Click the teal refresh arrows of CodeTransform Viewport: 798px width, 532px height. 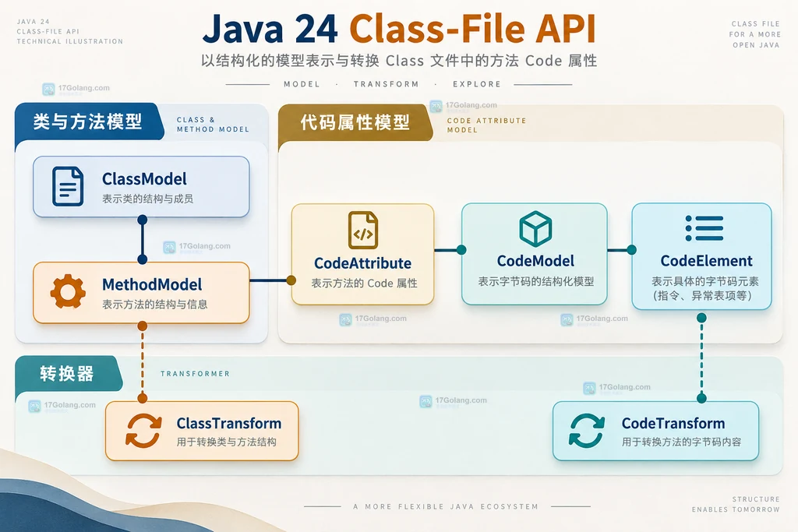tap(587, 430)
